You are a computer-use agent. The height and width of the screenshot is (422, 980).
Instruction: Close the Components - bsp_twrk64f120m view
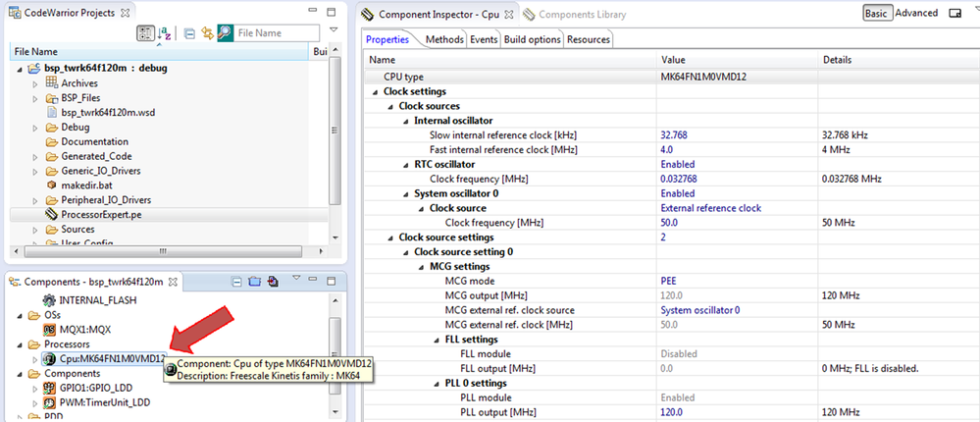[x=174, y=282]
